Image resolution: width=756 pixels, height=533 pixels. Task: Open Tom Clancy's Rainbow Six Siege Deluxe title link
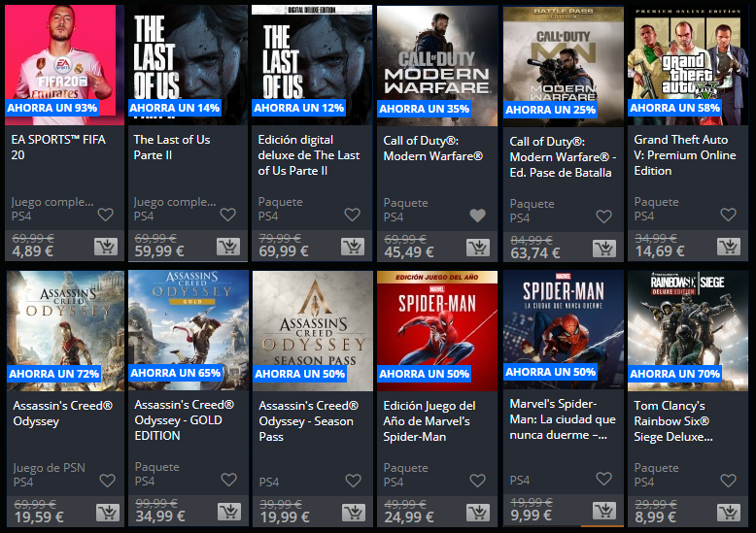[673, 421]
